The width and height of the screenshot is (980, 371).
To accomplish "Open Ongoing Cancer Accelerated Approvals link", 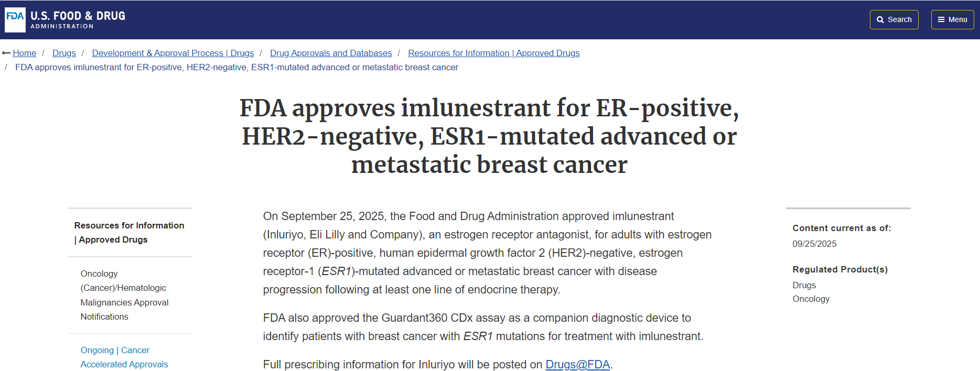I will [124, 357].
